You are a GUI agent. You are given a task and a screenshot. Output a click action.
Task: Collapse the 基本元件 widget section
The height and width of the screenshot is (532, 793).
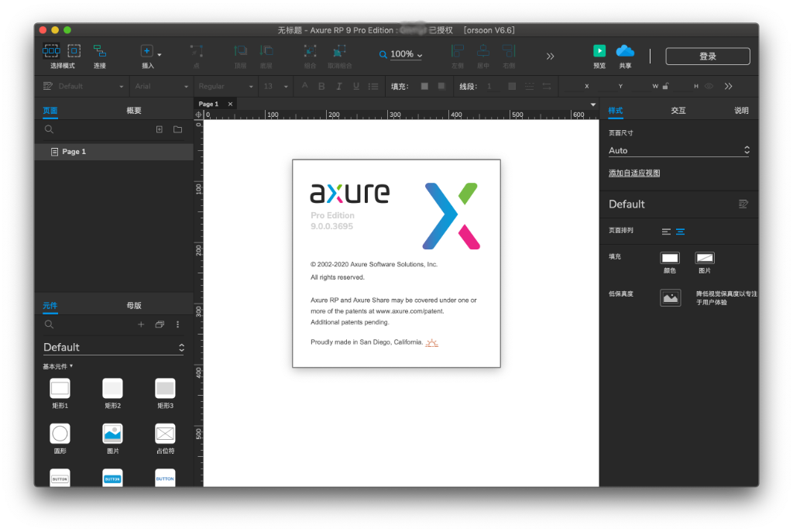(x=57, y=366)
